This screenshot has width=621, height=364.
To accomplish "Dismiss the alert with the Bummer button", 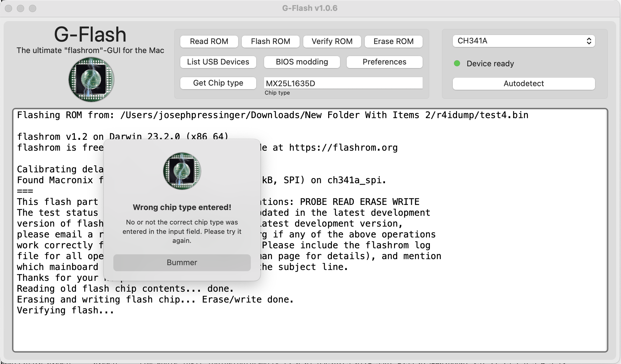I will point(182,262).
